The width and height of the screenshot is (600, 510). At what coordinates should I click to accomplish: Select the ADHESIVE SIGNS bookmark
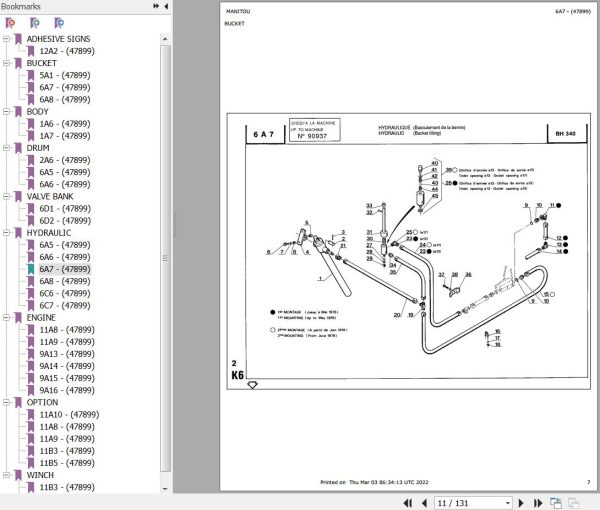[58, 39]
